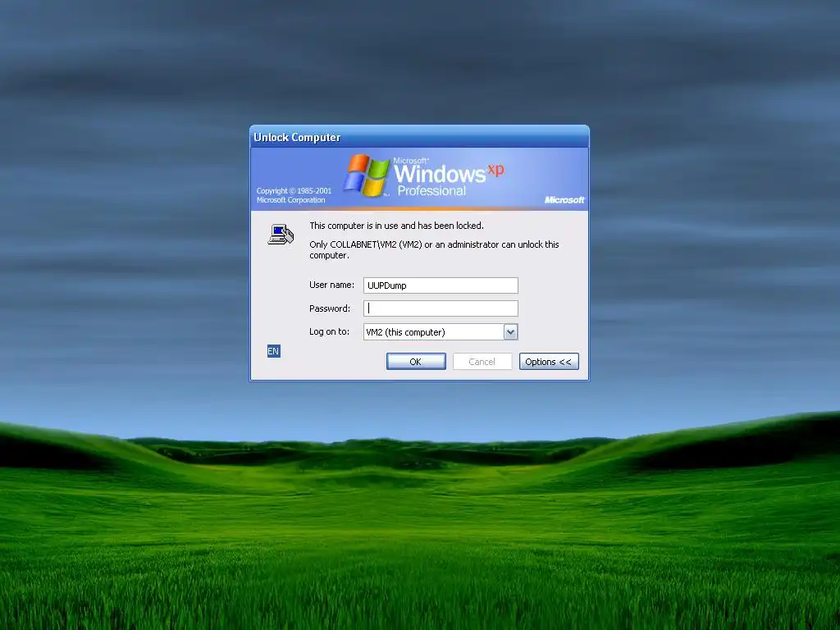Click into the Password field
The image size is (840, 630).
pos(441,308)
